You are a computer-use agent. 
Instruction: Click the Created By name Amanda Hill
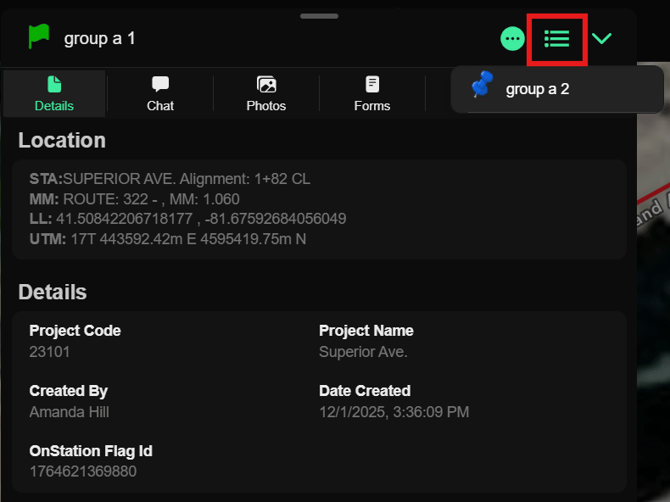[69, 412]
